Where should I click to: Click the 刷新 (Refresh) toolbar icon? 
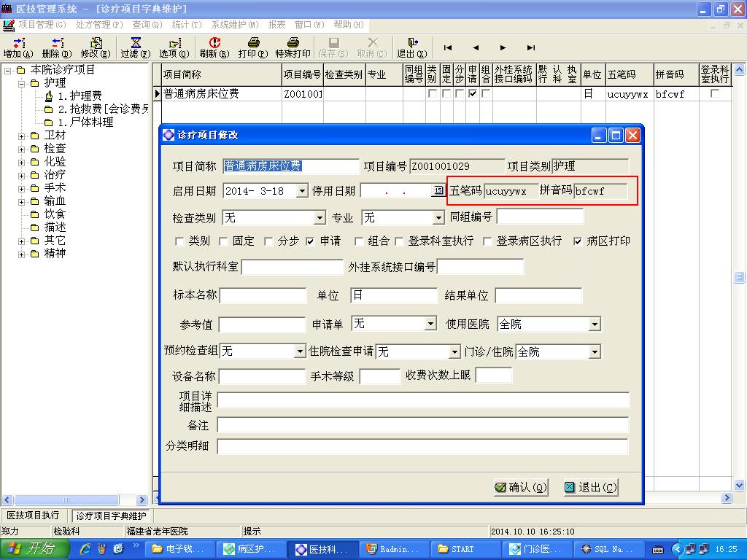point(214,47)
